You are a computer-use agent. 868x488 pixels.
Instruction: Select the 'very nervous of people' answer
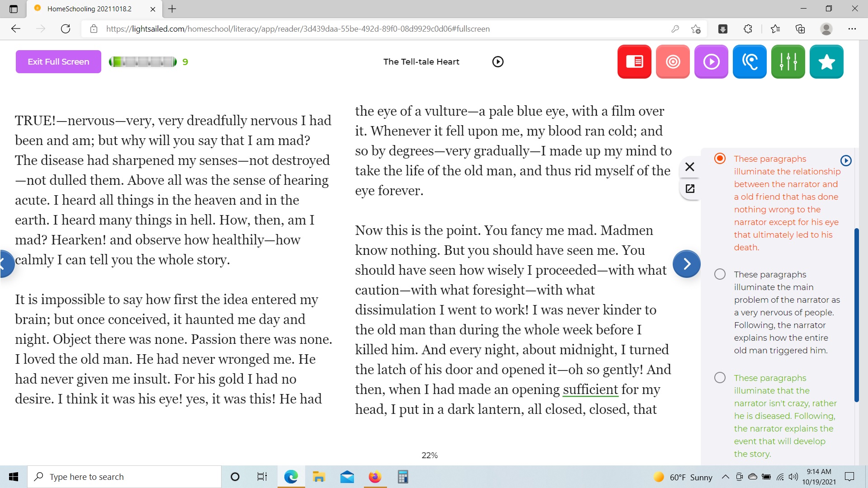coord(720,274)
